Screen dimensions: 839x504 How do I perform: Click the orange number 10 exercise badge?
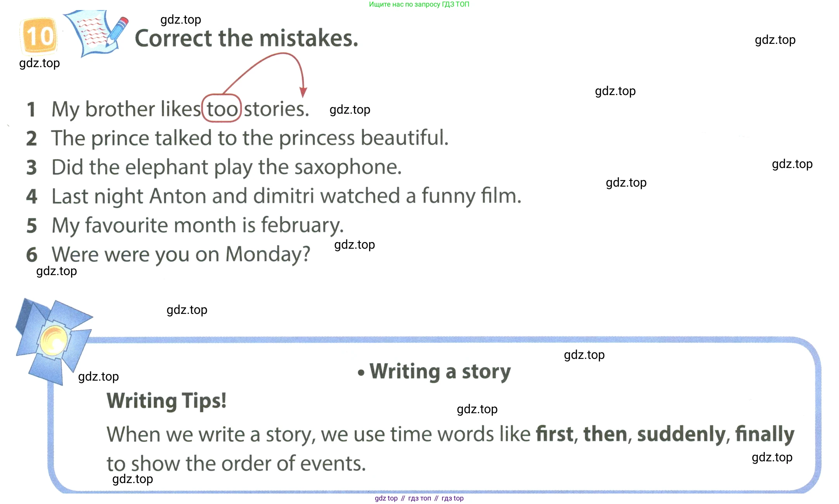pyautogui.click(x=39, y=36)
